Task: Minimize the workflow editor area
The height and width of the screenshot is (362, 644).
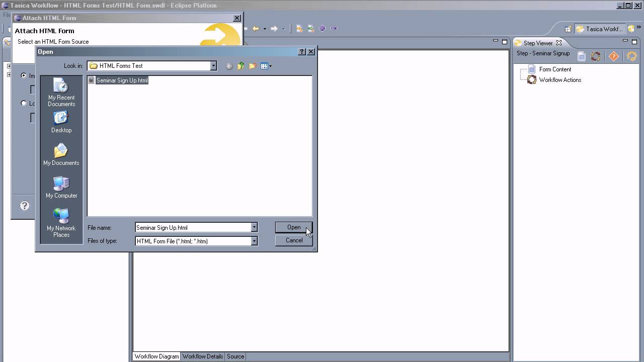Action: click(x=496, y=41)
